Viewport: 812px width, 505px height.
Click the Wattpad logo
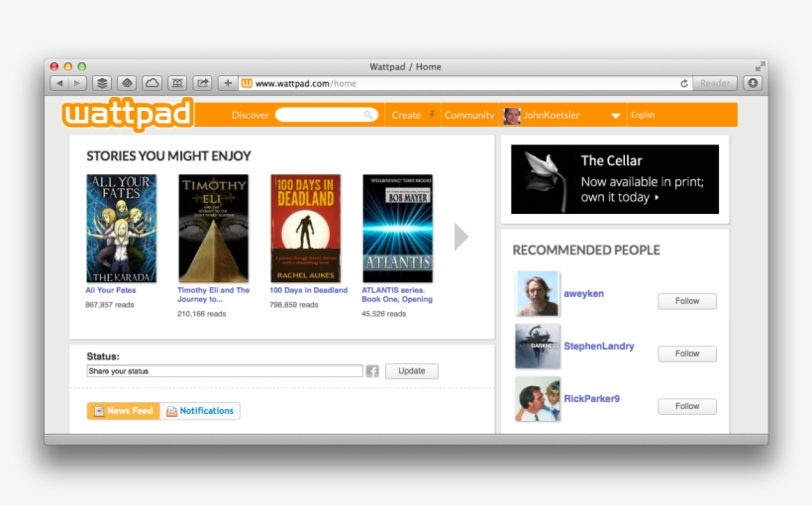(x=128, y=114)
